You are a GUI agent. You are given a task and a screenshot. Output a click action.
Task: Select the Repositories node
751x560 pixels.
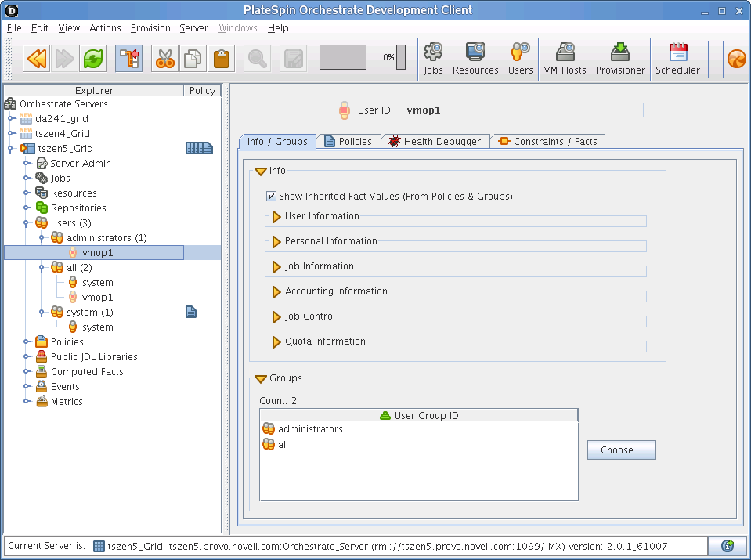78,208
